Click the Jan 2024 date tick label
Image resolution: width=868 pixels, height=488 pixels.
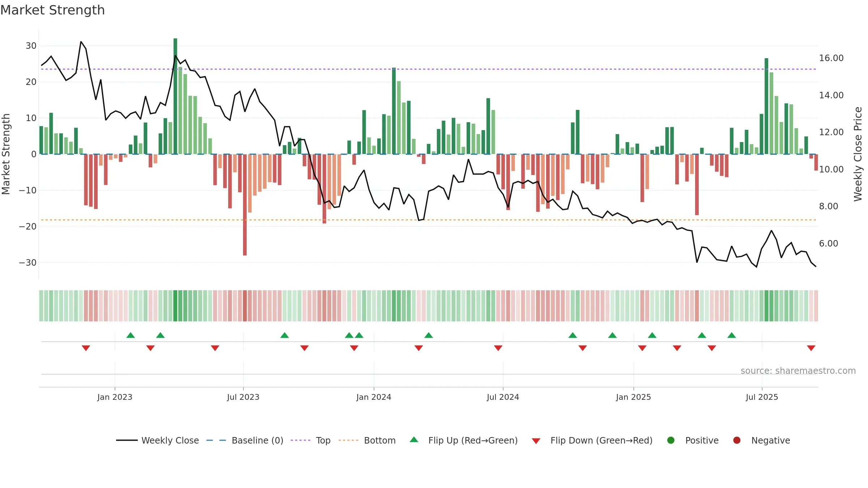click(374, 397)
